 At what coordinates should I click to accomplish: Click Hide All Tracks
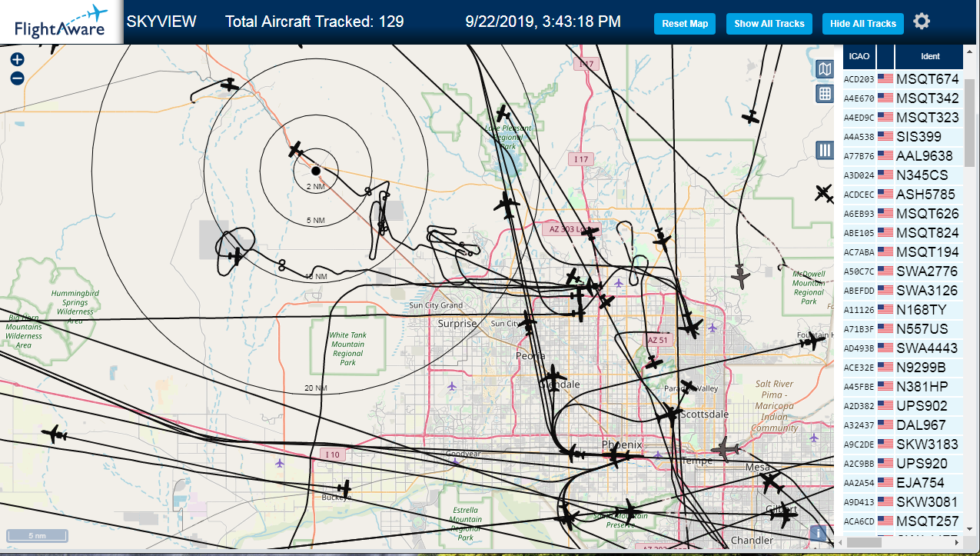tap(863, 24)
